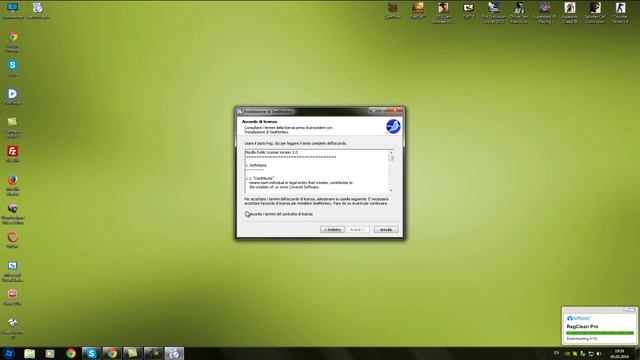Open the Counter-Strike 1.6 desktop shortcut
This screenshot has height=360, width=640.
click(x=620, y=12)
